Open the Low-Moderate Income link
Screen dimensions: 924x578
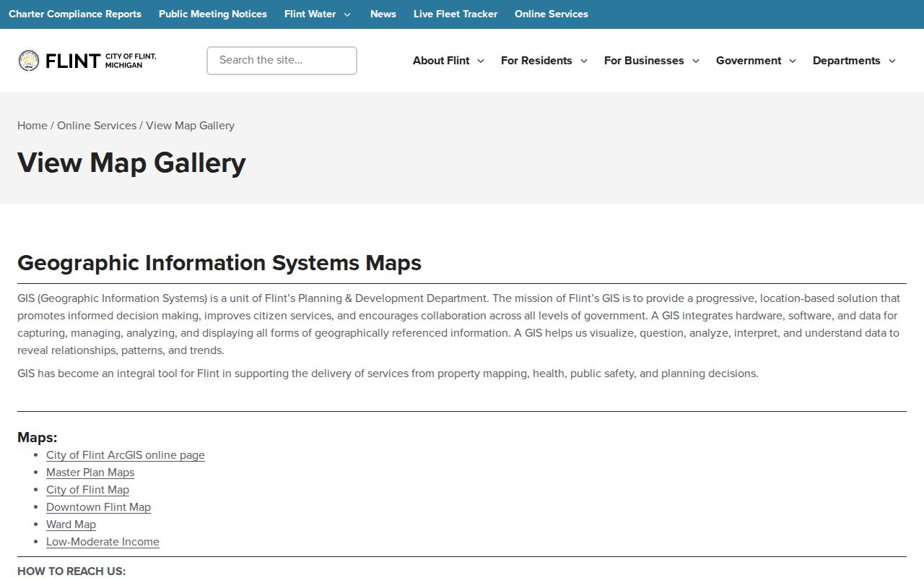coord(103,542)
